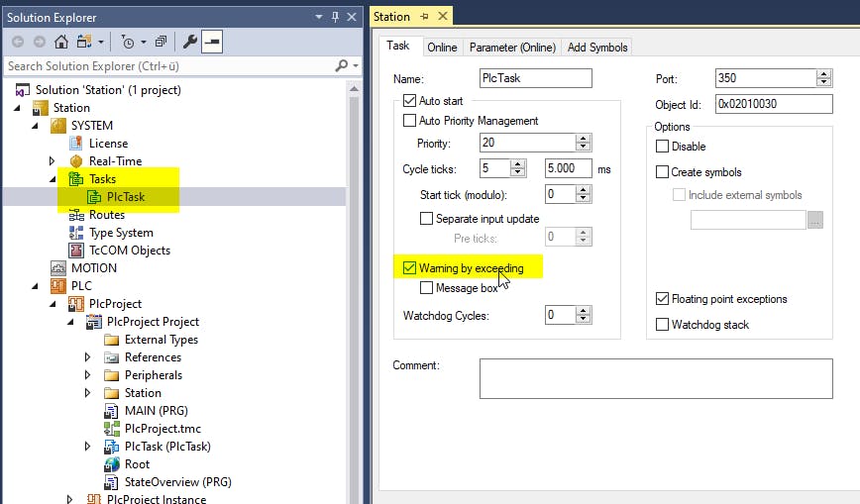Select the MOTION node in the tree

pyautogui.click(x=94, y=268)
